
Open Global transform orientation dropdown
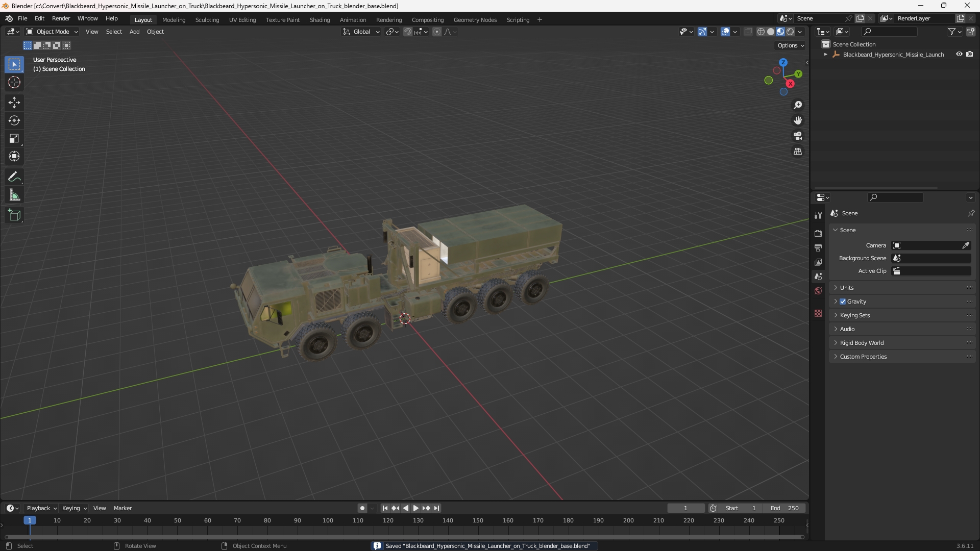pos(361,32)
